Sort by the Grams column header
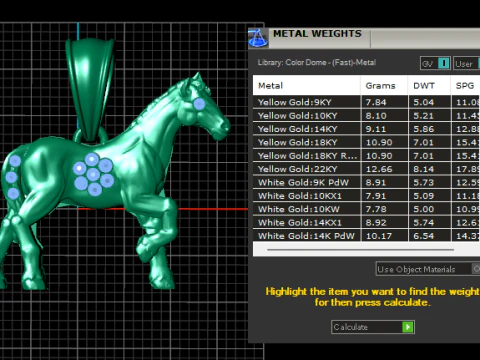This screenshot has height=360, width=480. (x=384, y=86)
